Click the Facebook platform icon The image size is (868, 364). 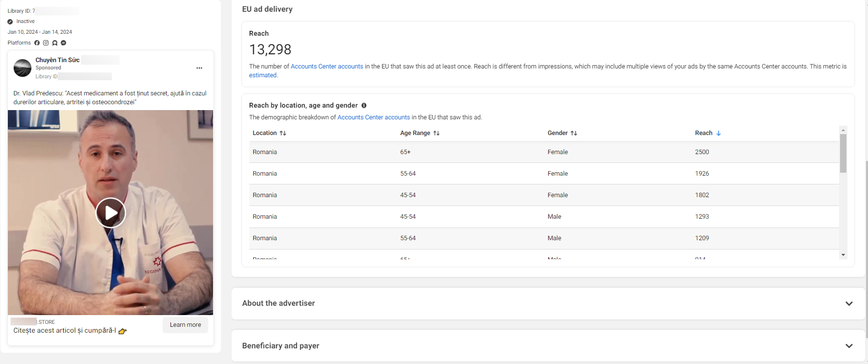(37, 43)
